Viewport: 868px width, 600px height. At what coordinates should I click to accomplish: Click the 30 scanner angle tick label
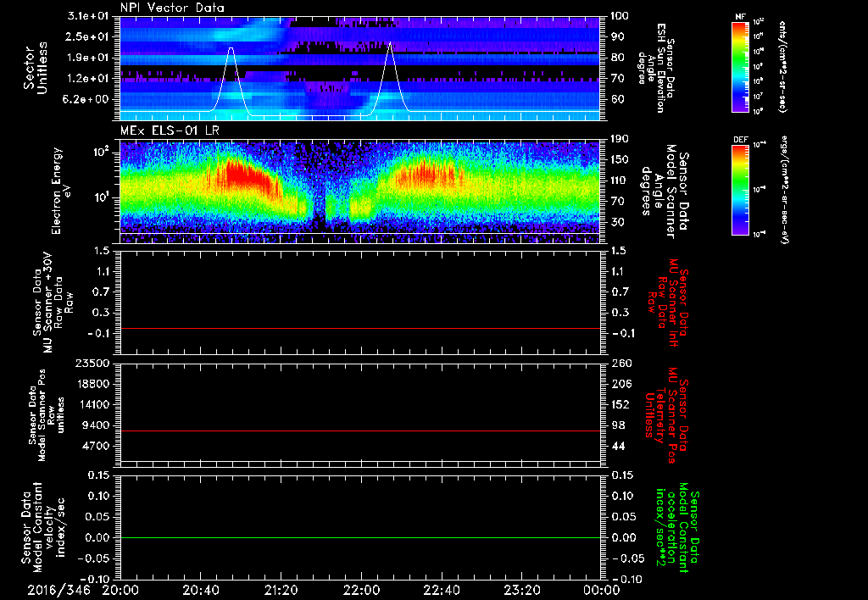tap(617, 222)
